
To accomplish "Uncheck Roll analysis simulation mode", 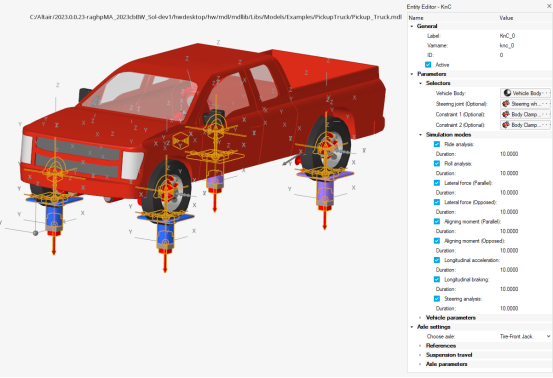I will coord(437,164).
